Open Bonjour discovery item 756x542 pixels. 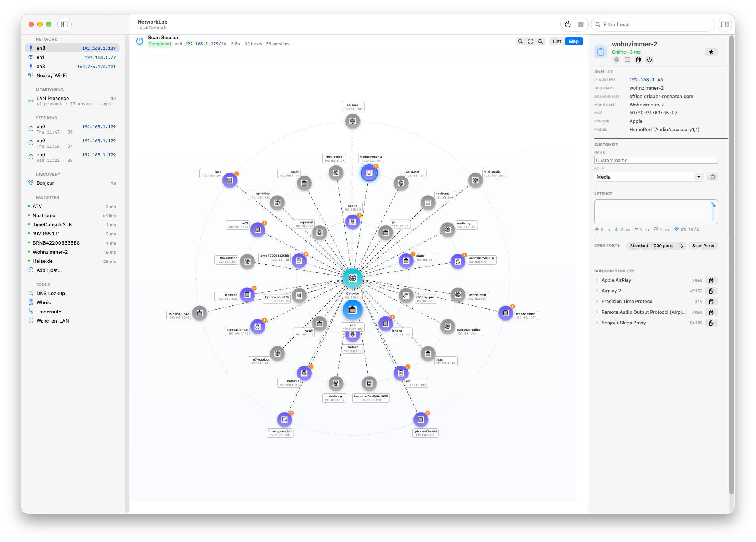72,183
